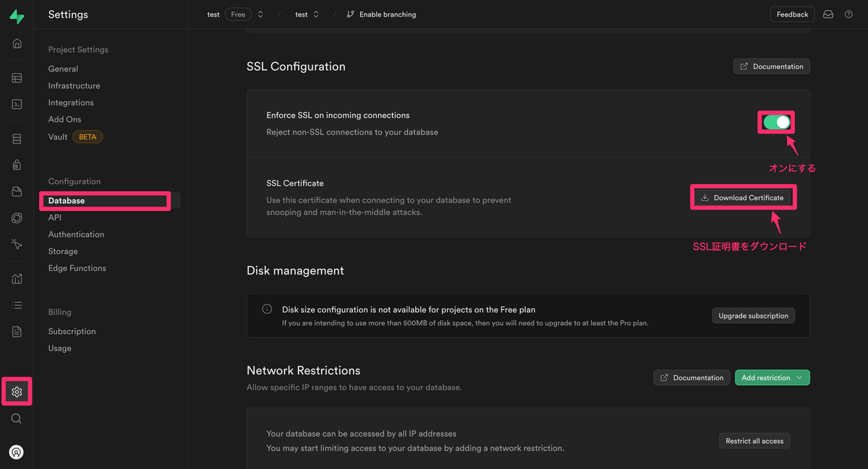Screen dimensions: 868x469
Task: Open the Home icon in sidebar
Action: [x=17, y=43]
